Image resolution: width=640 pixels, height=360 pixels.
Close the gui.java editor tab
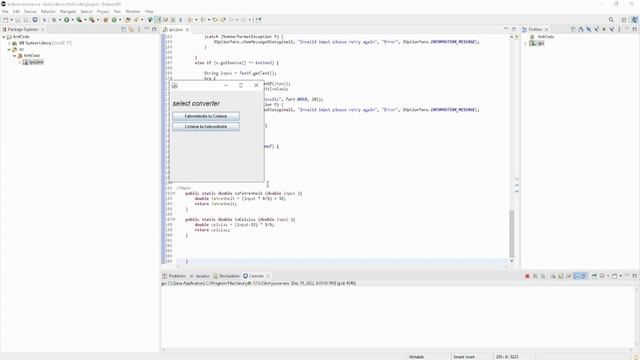point(187,30)
